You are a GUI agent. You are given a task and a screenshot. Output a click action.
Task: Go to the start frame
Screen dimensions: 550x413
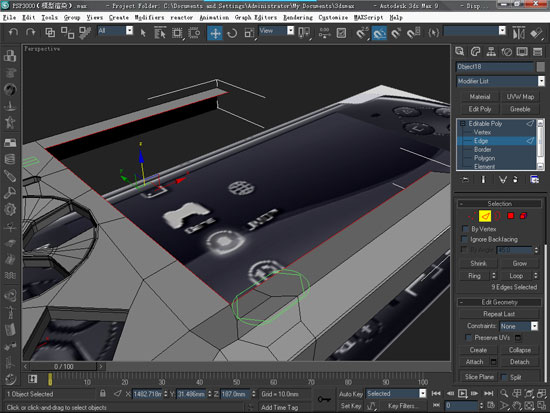tap(436, 394)
